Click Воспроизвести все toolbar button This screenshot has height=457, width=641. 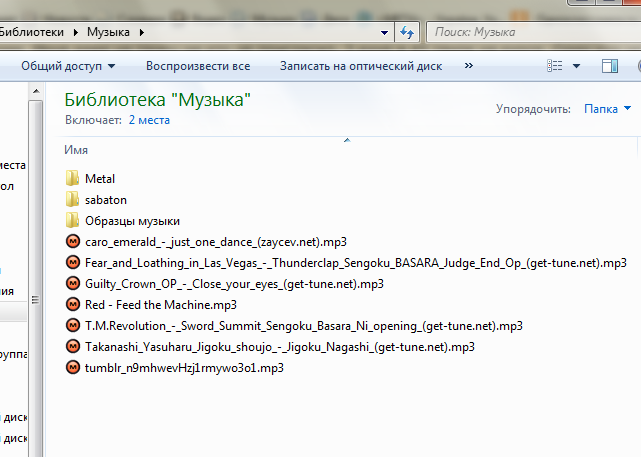[x=198, y=66]
